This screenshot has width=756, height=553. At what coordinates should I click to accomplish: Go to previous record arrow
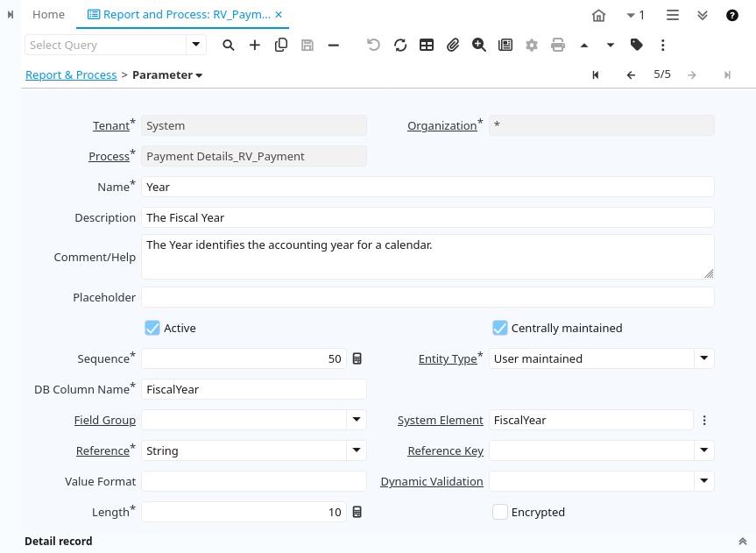click(x=631, y=75)
